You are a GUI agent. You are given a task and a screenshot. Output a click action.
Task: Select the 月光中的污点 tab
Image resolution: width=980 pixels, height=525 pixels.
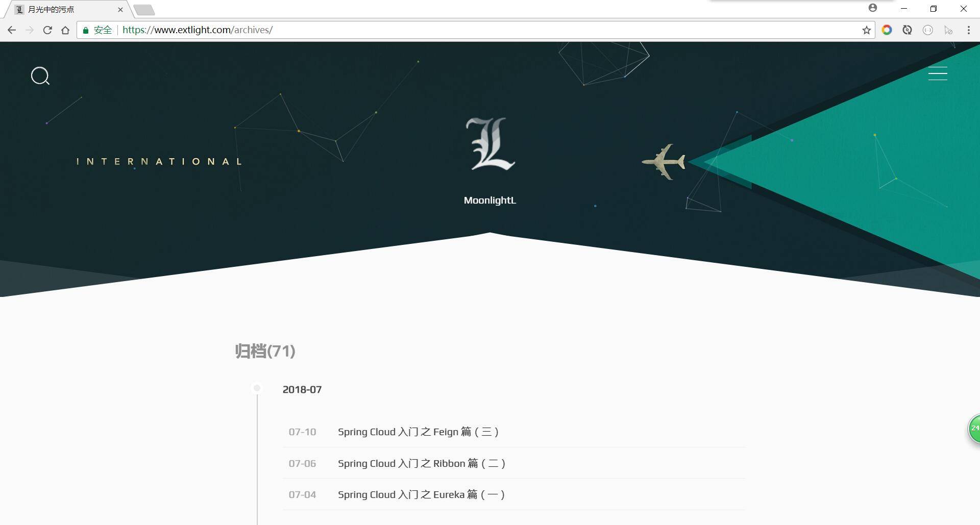66,10
